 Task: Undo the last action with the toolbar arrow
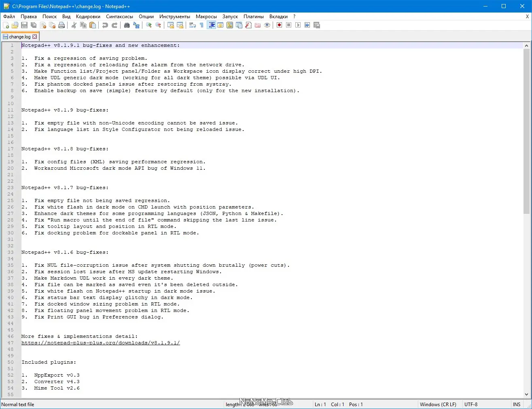coord(105,25)
